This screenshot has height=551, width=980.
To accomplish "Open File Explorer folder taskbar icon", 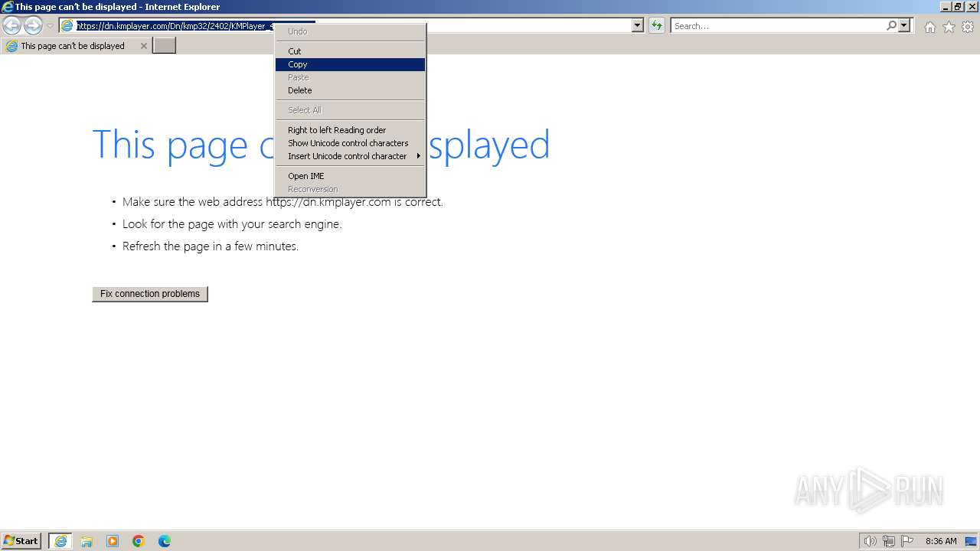I will [87, 541].
